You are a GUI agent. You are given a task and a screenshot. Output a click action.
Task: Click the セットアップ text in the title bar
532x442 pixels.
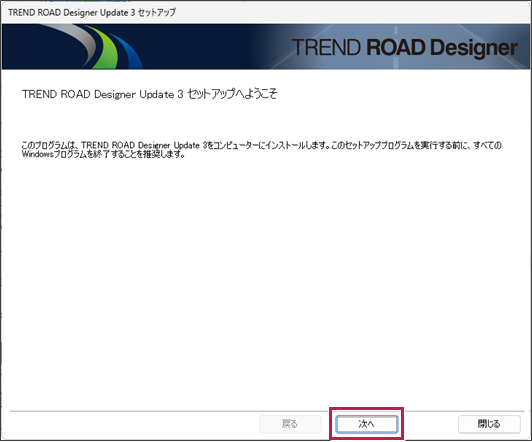tap(157, 13)
